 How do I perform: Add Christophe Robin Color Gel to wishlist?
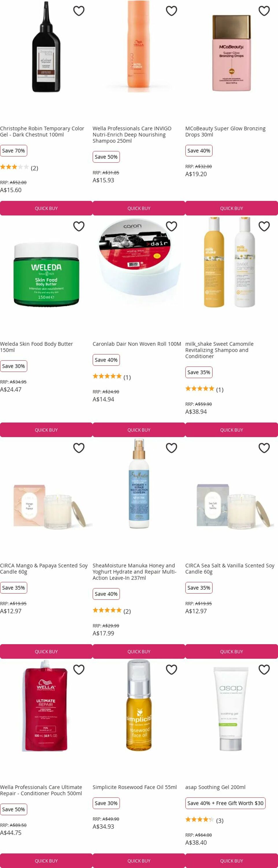(x=79, y=11)
